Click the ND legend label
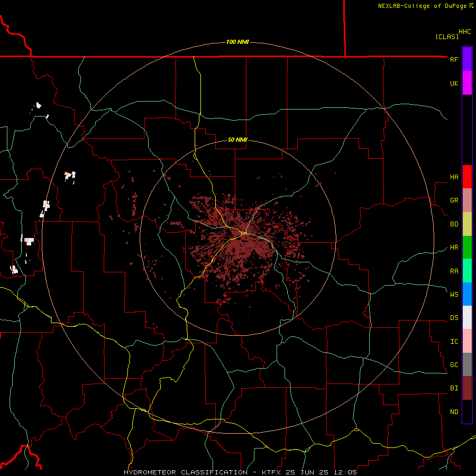This screenshot has height=476, width=476. 454,412
